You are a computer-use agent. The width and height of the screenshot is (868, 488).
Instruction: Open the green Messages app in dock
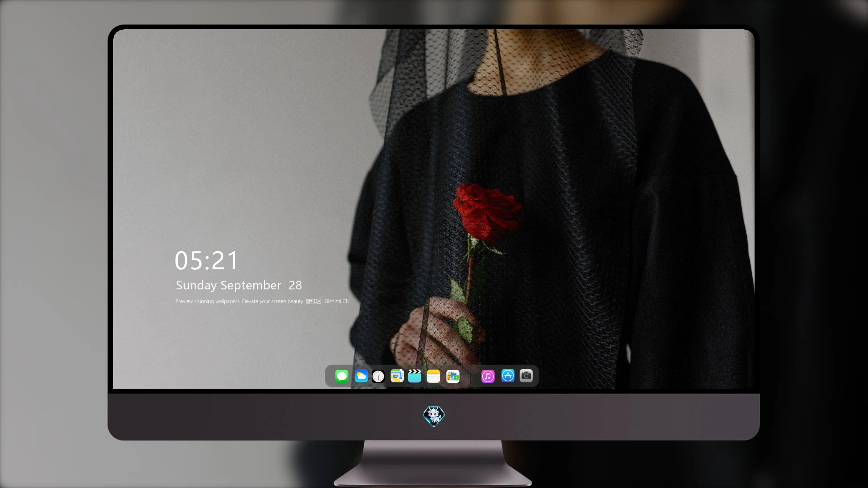342,376
